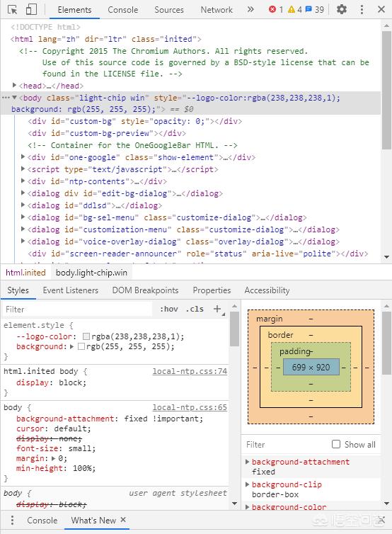Expand the edit-bg-dialog node
Image resolution: width=392 pixels, height=534 pixels.
pyautogui.click(x=23, y=193)
